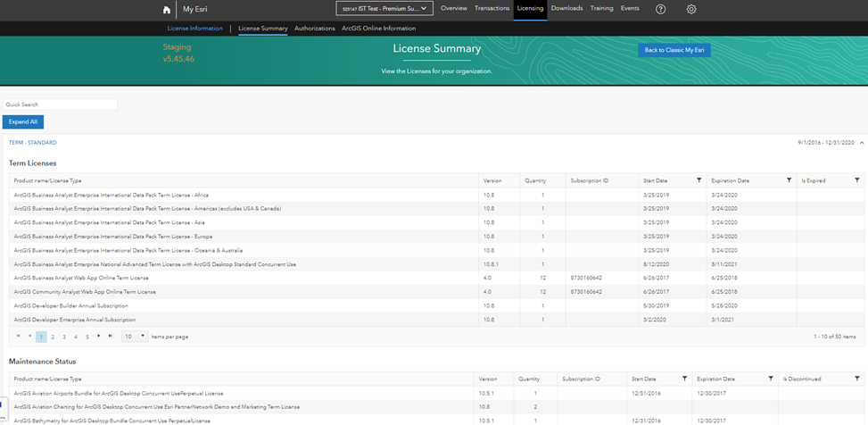Jump to last page of Term Licenses
Image resolution: width=868 pixels, height=425 pixels.
110,336
